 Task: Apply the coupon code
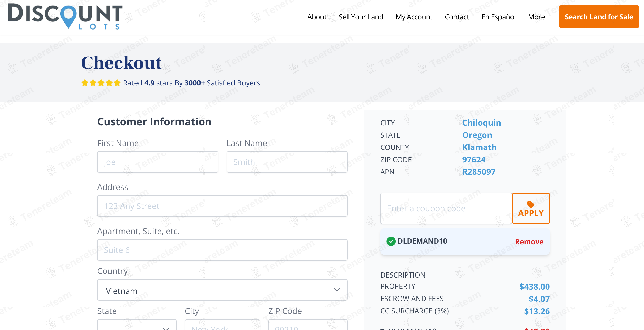531,208
